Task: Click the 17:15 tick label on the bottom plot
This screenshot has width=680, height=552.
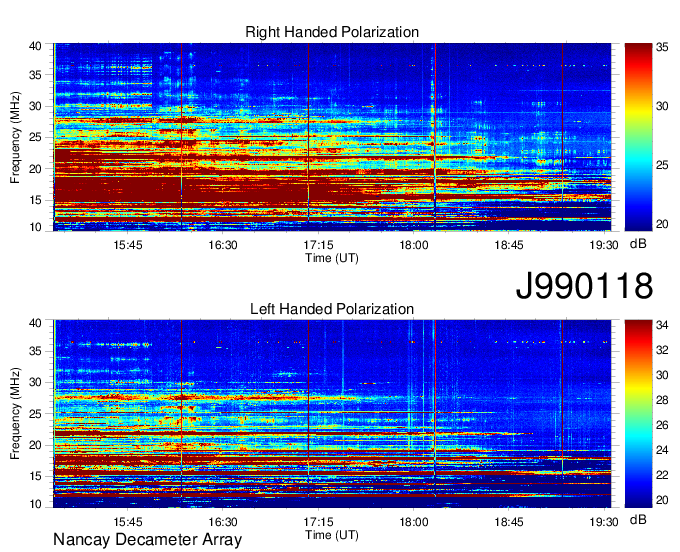Action: coord(319,522)
